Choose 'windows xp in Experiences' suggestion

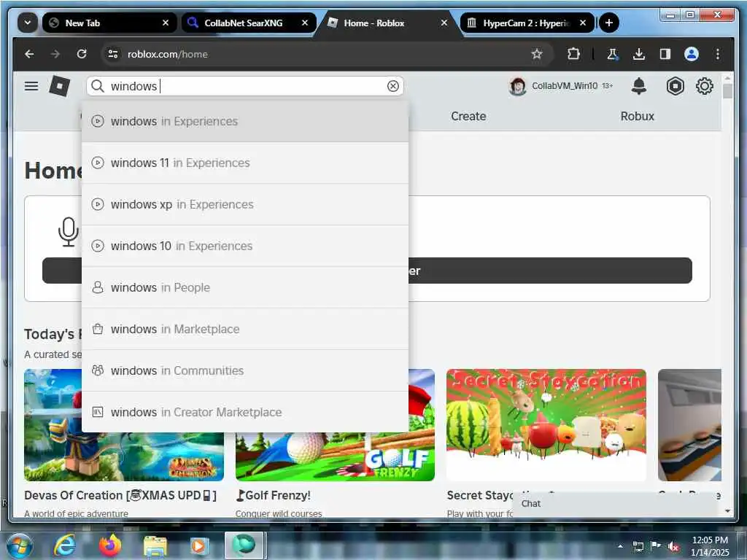245,204
